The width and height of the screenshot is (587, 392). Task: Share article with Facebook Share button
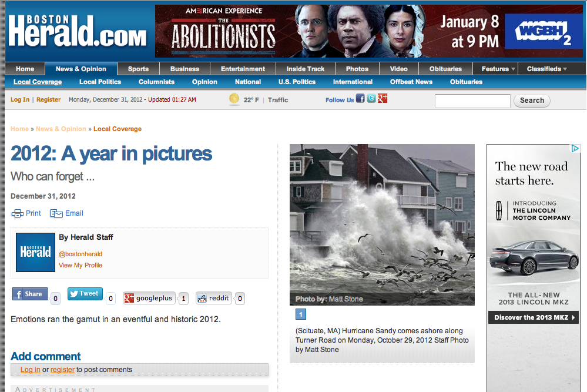point(30,294)
